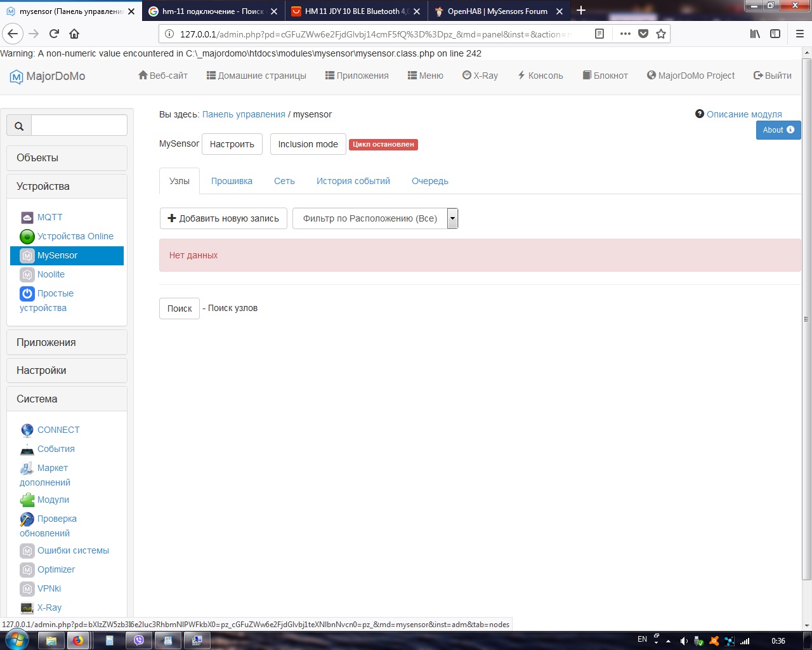This screenshot has height=650, width=812.
Task: Switch to the Прошивка tab
Action: (232, 181)
